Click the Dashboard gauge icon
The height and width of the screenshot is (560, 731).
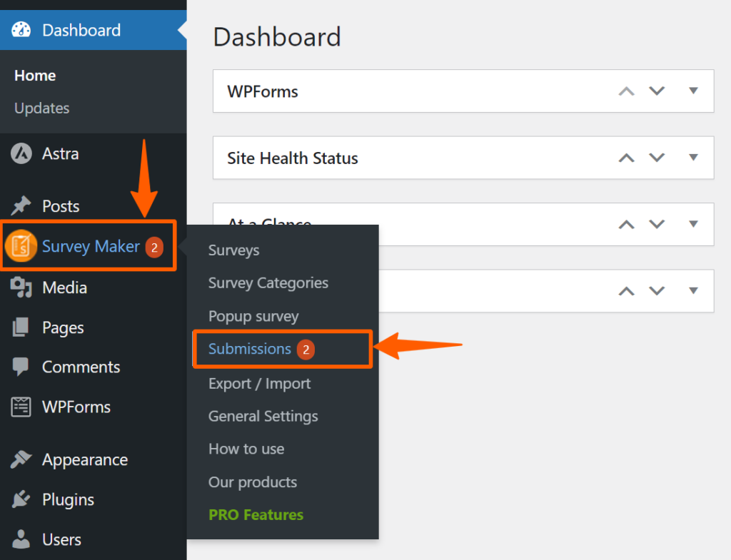[x=21, y=30]
